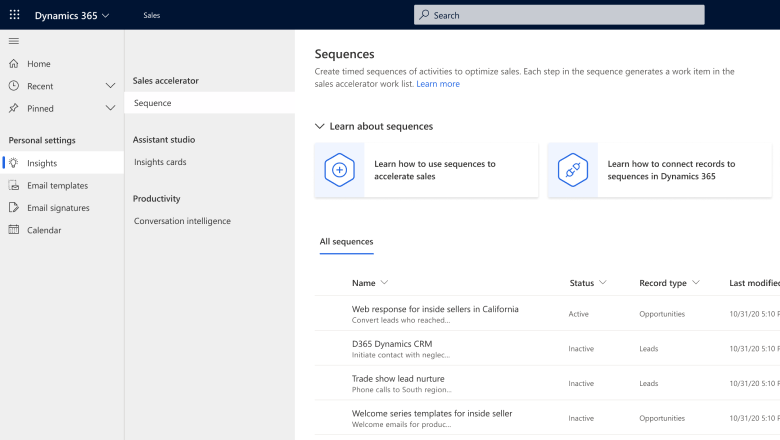Click the Email signatures icon
The image size is (780, 440).
(x=14, y=207)
